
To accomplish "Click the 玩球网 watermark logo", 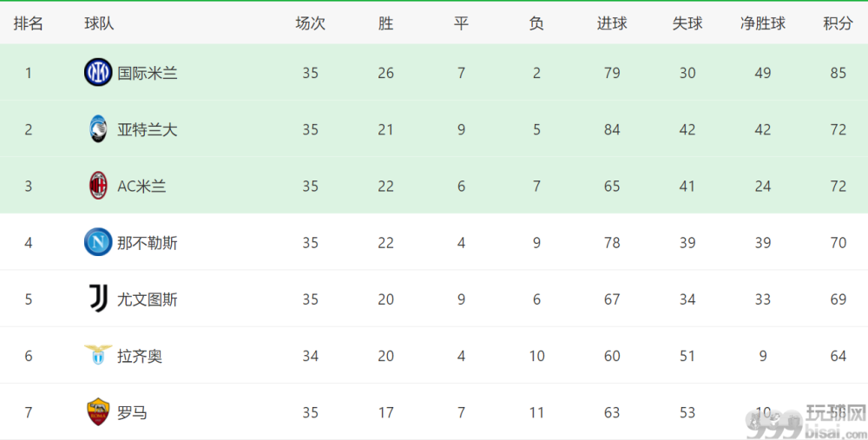I will [x=806, y=422].
